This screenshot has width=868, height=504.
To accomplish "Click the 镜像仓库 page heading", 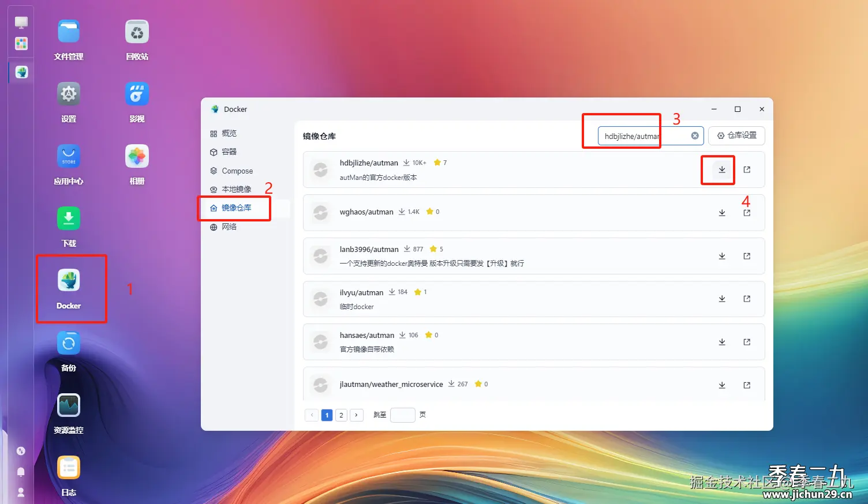I will (x=319, y=136).
